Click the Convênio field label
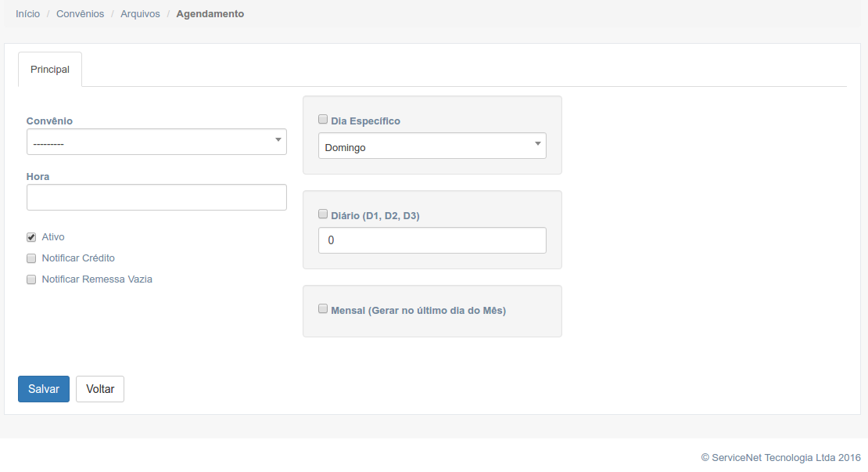Screen dimensions: 868x472 pos(49,121)
